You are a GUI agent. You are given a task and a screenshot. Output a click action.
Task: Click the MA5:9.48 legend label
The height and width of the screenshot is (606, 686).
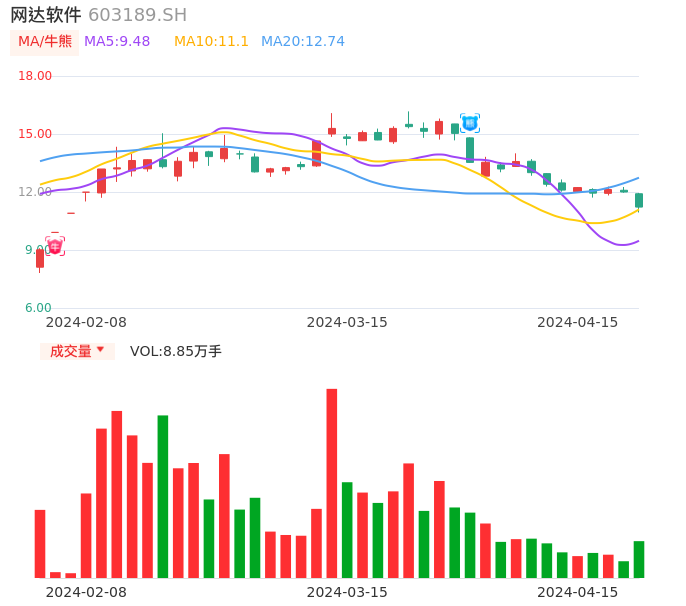point(117,42)
